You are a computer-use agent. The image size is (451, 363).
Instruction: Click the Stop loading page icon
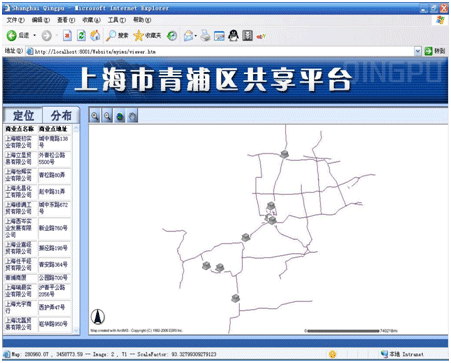68,35
